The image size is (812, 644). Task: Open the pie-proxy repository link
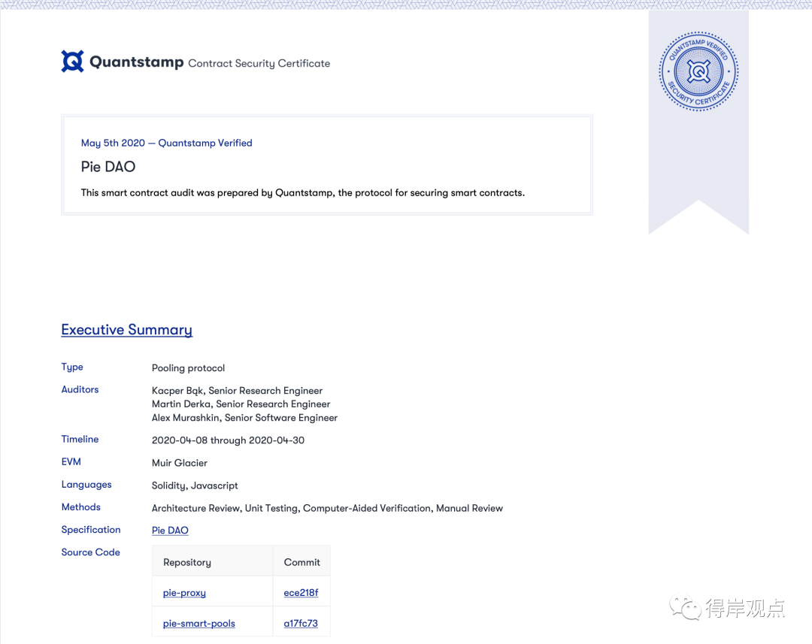(x=184, y=593)
